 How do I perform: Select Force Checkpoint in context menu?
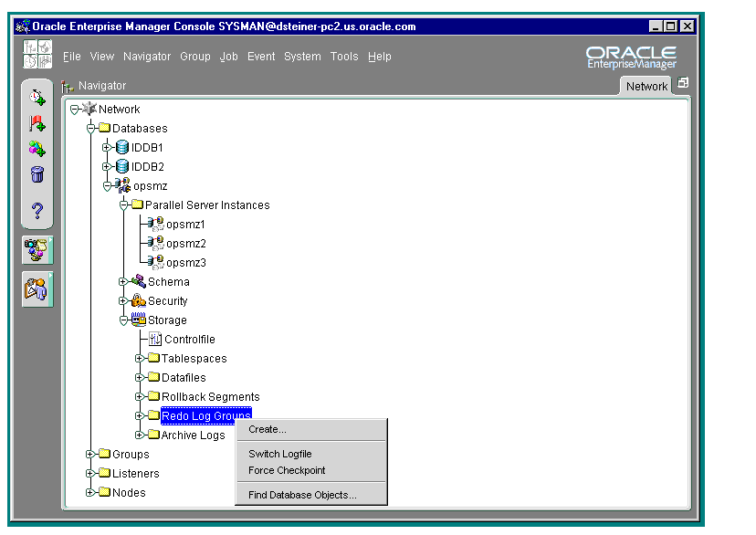click(287, 471)
